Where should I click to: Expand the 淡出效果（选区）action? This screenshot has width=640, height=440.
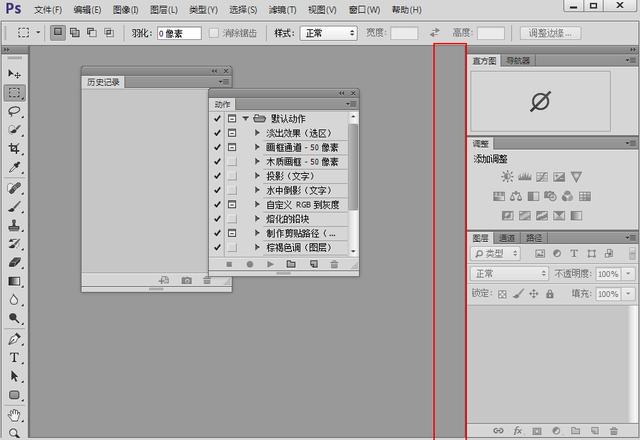[257, 133]
